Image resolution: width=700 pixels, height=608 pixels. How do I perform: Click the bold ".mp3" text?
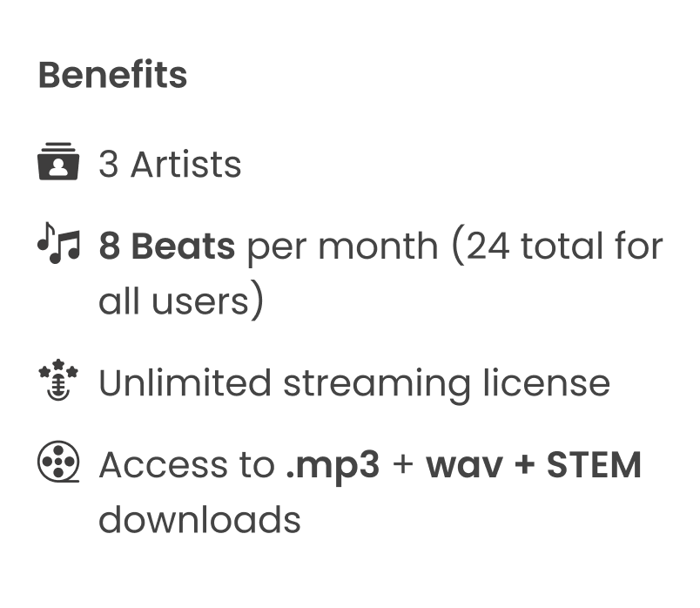333,467
